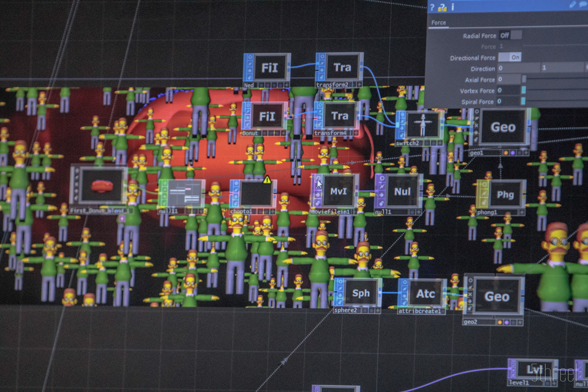Click the bypass flag on the geo1 node
588x392 pixels.
point(477,126)
